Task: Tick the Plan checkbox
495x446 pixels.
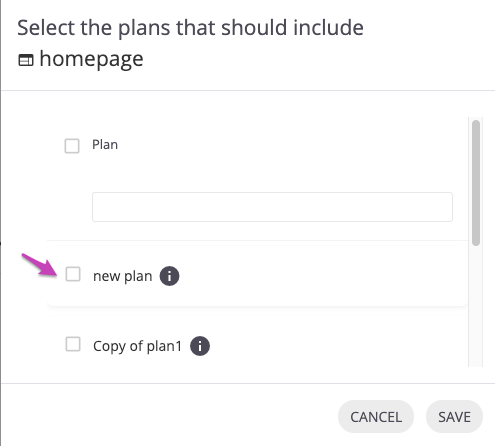Action: coord(72,146)
